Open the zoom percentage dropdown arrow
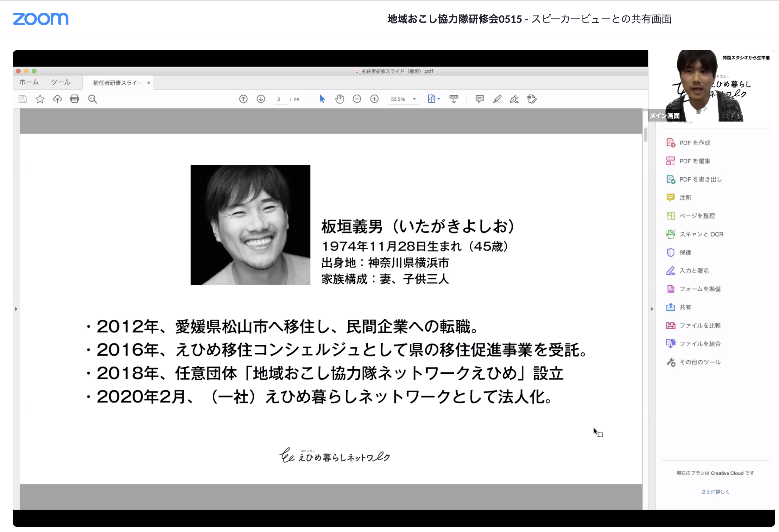779x532 pixels. pos(414,99)
